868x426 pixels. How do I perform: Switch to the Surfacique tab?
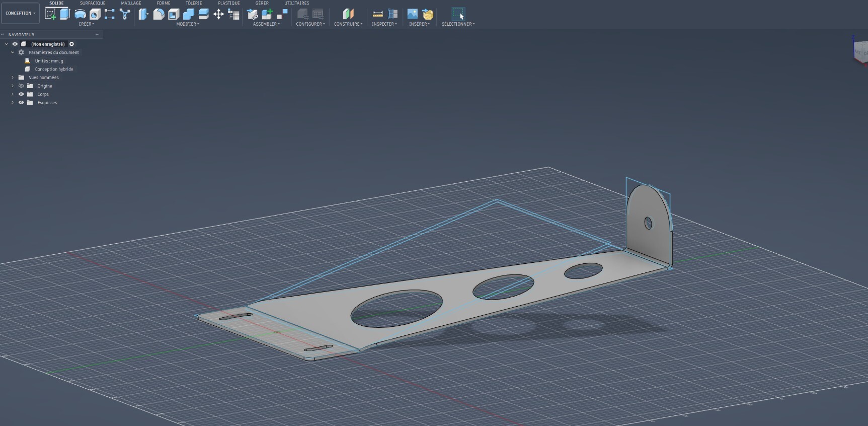click(93, 3)
